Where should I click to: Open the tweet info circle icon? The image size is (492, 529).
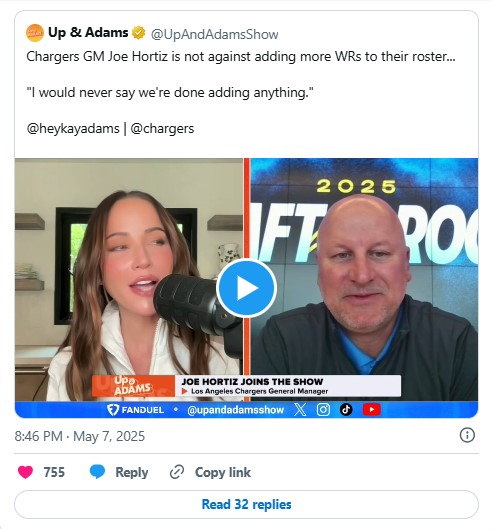click(x=467, y=435)
